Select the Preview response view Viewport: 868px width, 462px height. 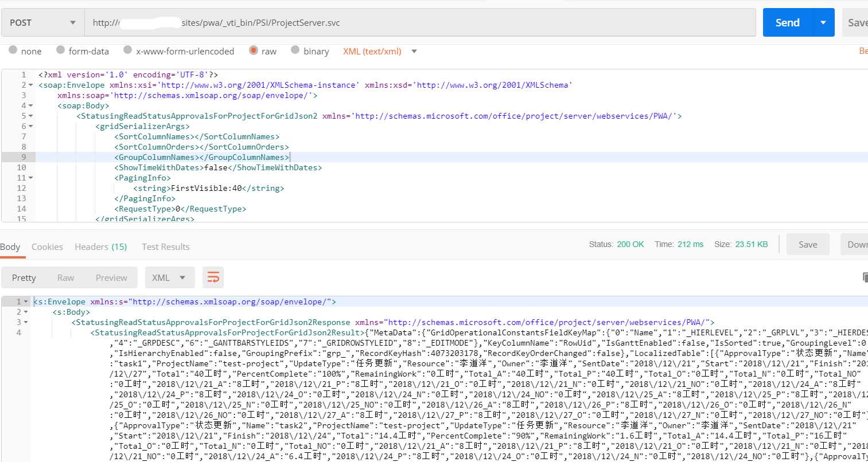[111, 277]
